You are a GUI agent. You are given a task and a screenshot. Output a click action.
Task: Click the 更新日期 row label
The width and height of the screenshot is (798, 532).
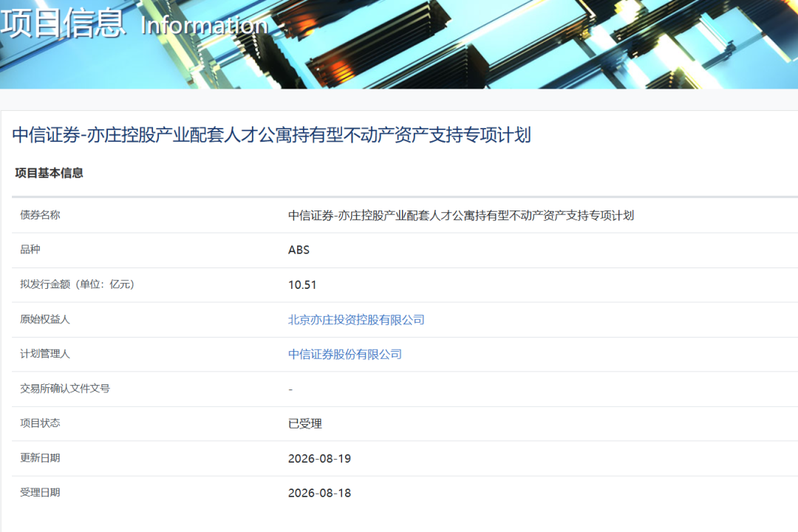click(40, 457)
